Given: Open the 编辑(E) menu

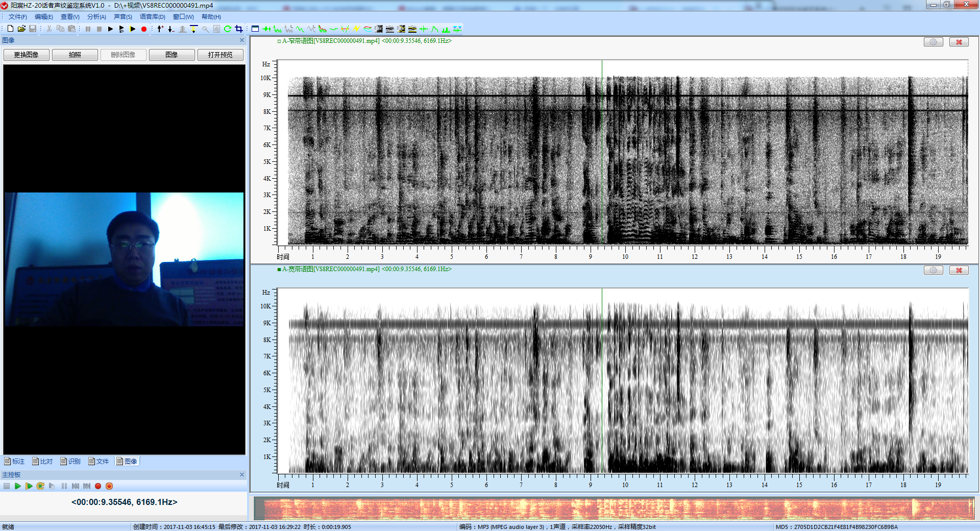Looking at the screenshot, I should click(44, 17).
